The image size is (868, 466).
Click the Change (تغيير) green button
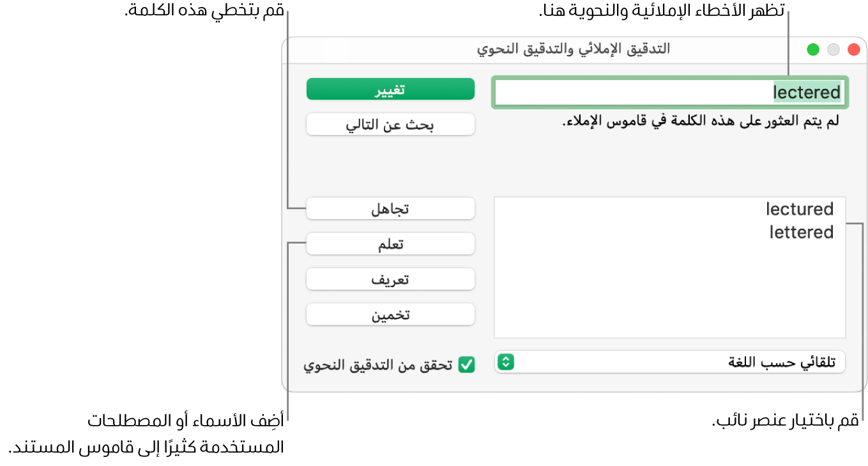[390, 89]
